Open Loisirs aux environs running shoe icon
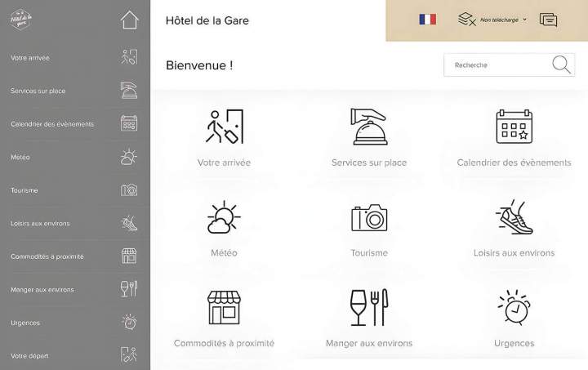 514,216
